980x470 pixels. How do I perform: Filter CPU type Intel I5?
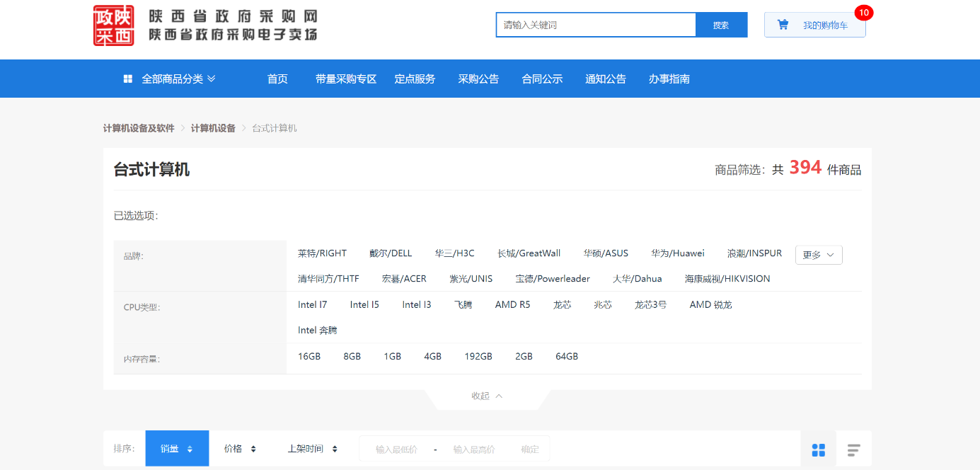pos(364,305)
